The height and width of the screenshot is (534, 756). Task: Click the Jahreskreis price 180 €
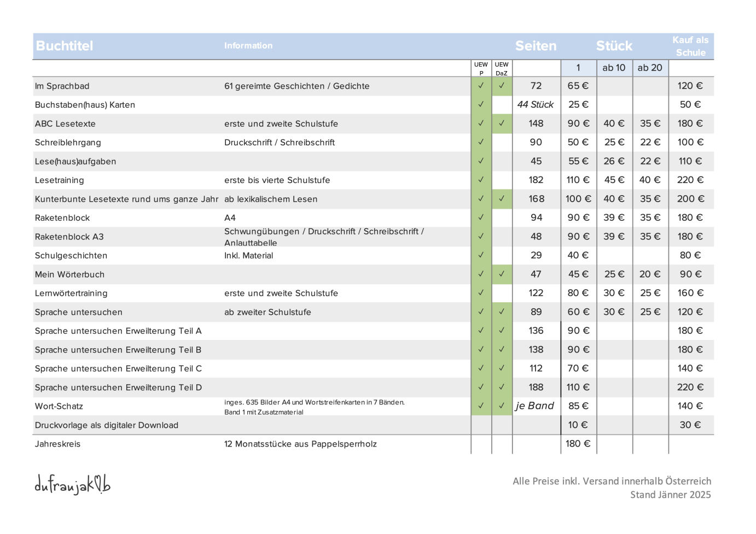coord(578,444)
